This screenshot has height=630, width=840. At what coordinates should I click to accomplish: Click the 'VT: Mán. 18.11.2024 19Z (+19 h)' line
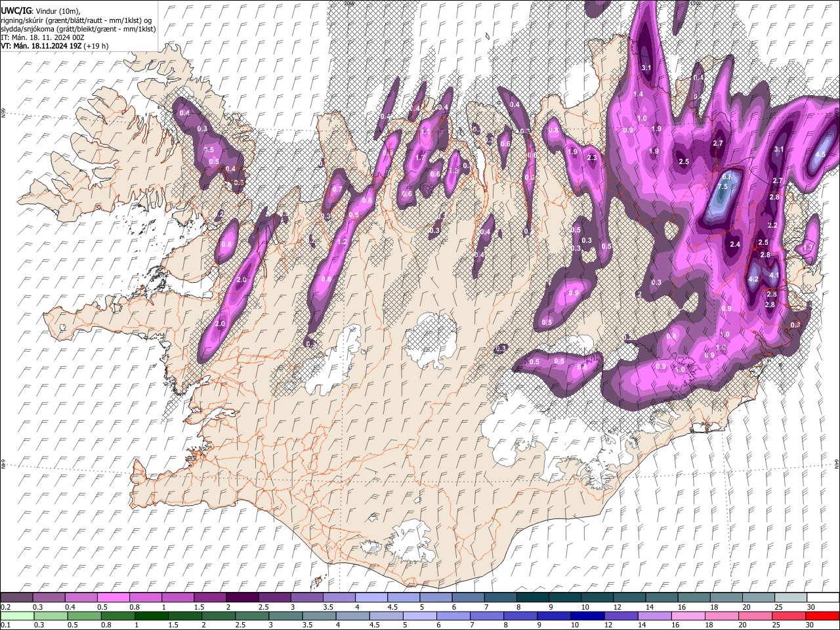54,46
